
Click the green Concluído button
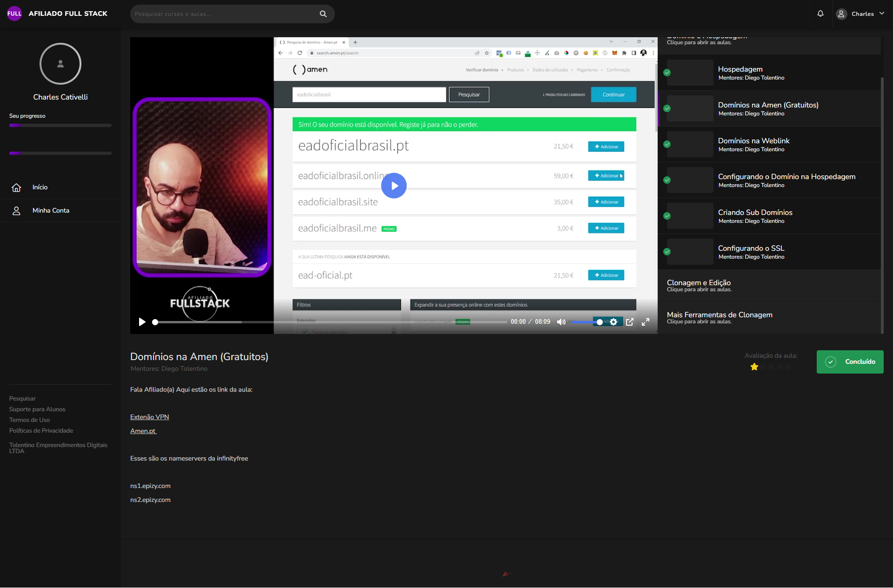click(850, 362)
